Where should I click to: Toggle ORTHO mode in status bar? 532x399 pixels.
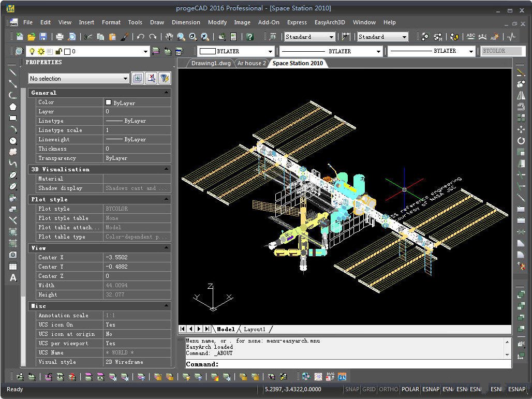[x=388, y=389]
